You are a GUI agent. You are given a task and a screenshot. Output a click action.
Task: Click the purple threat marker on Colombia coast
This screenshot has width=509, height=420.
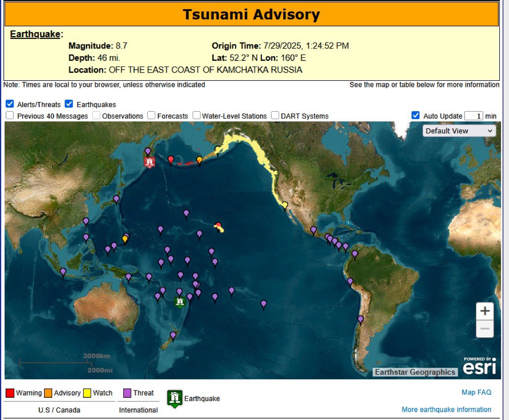pos(354,254)
